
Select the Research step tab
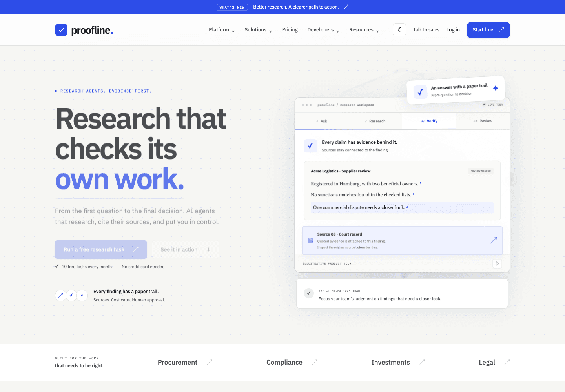click(x=375, y=121)
